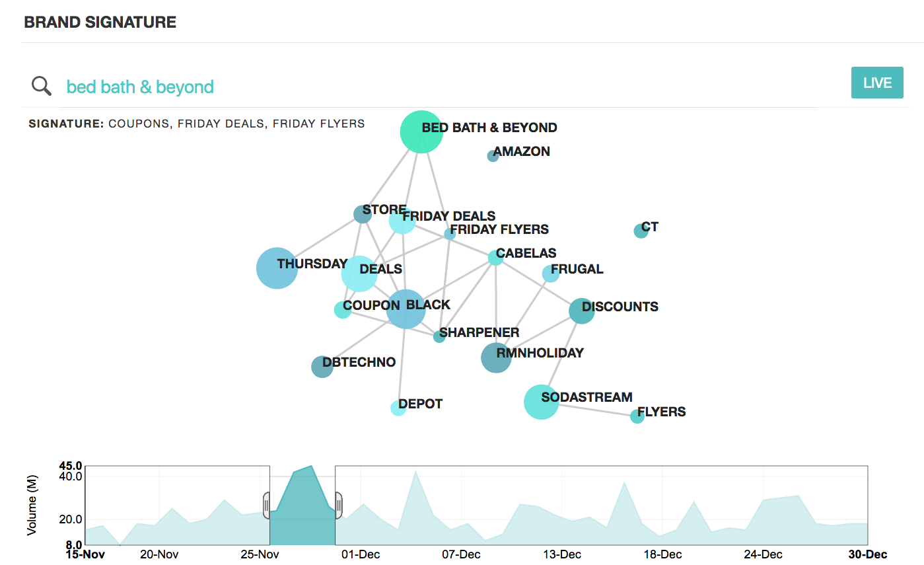Select the RMNHOLIDAY node circle
The image size is (924, 565).
coord(496,358)
